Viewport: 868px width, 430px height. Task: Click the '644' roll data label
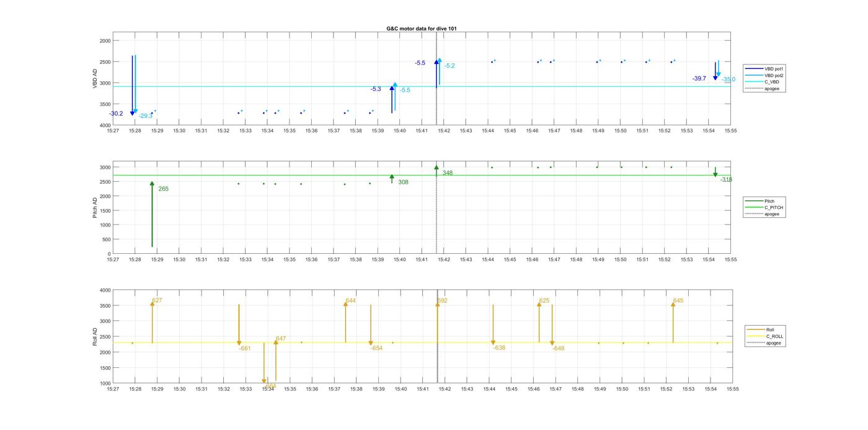[350, 300]
